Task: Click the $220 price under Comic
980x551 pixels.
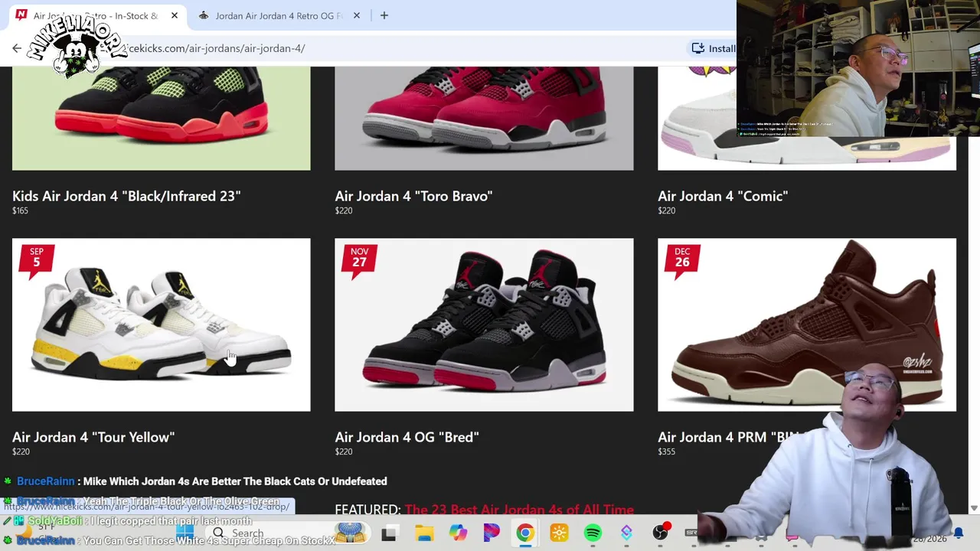Action: tap(666, 210)
